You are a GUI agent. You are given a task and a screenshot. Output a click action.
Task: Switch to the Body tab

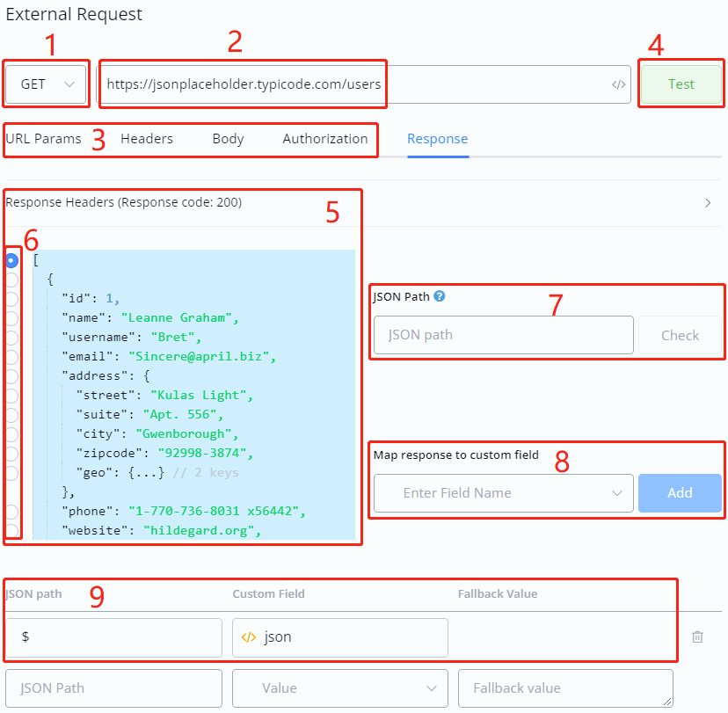coord(228,139)
